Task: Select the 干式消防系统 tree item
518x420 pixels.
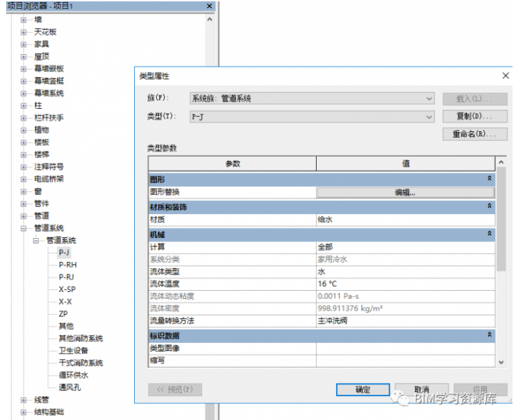Action: coord(81,363)
